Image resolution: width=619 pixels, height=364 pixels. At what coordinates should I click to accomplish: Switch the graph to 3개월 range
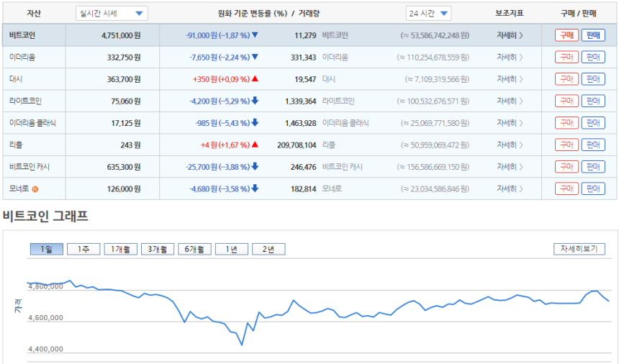tap(158, 249)
